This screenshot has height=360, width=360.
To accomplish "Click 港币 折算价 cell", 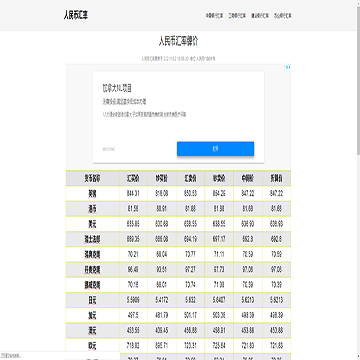I will tap(276, 209).
